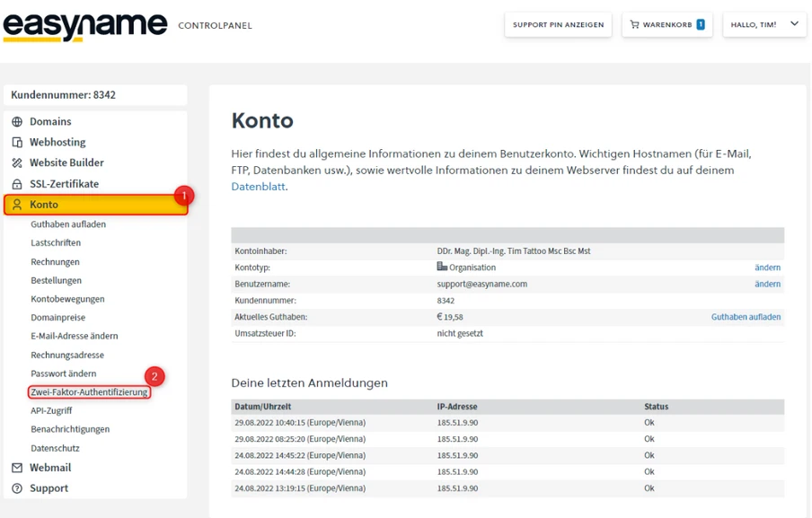This screenshot has width=812, height=518.
Task: Click Guthaben aufladen next to current balance
Action: pos(746,316)
